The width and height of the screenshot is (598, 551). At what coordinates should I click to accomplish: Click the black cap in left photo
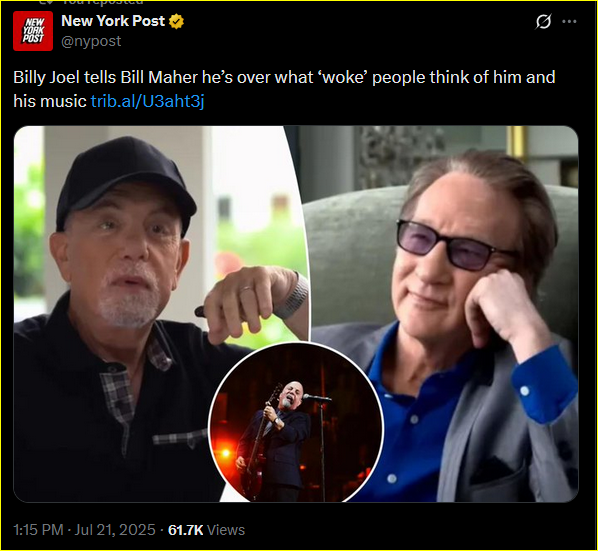(x=124, y=183)
